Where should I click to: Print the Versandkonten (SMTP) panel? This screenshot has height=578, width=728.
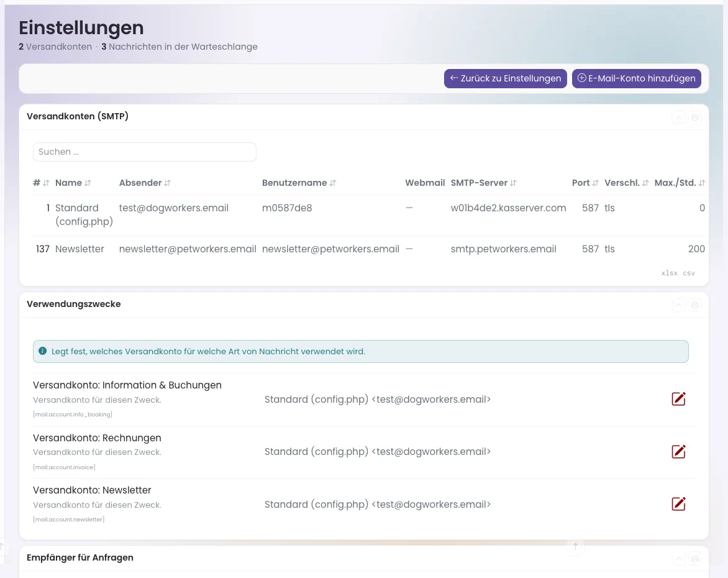(x=694, y=117)
